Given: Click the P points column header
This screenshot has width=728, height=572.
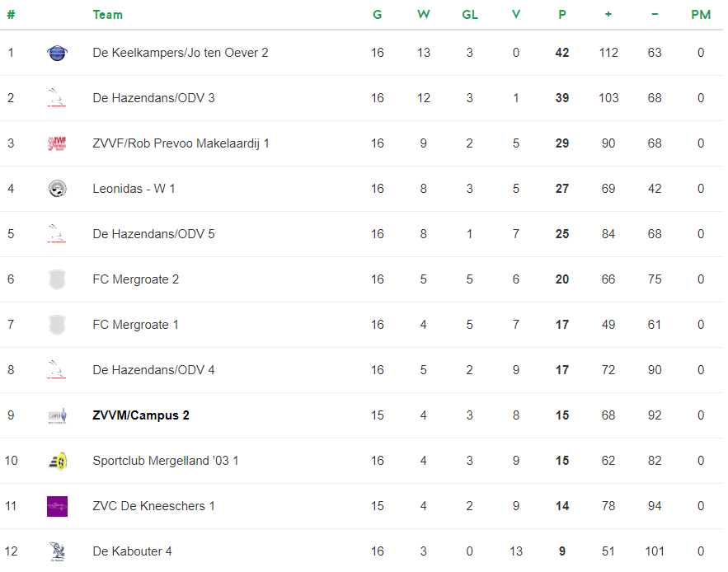Looking at the screenshot, I should coord(561,15).
